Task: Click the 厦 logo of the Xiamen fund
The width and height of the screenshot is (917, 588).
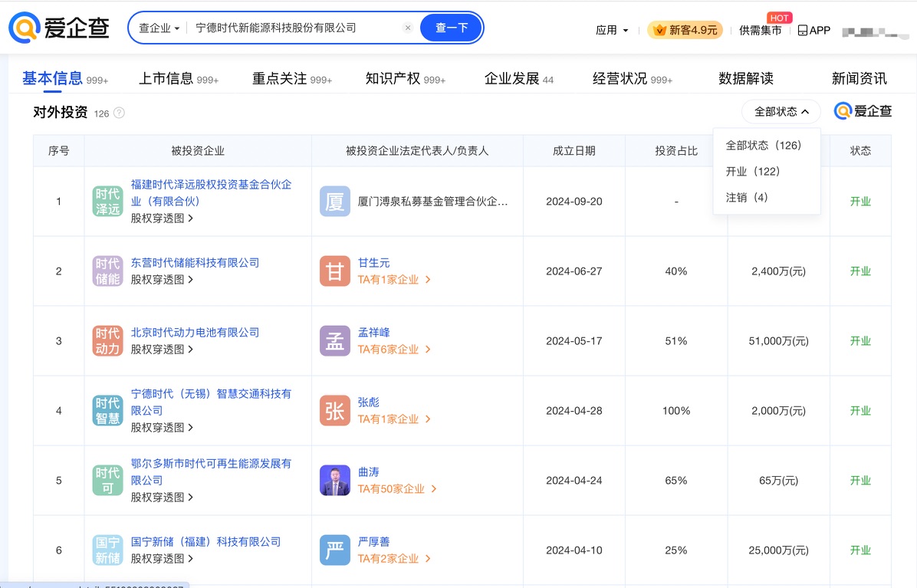Action: click(335, 201)
